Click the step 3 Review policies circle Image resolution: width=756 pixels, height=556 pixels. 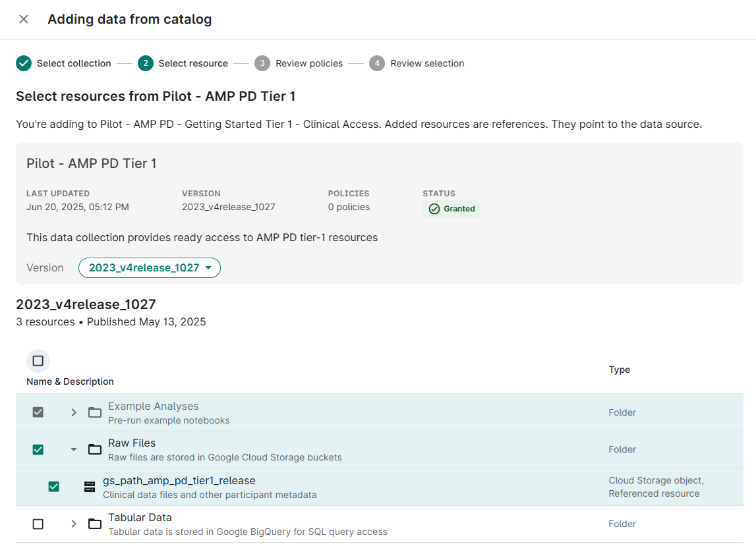262,63
